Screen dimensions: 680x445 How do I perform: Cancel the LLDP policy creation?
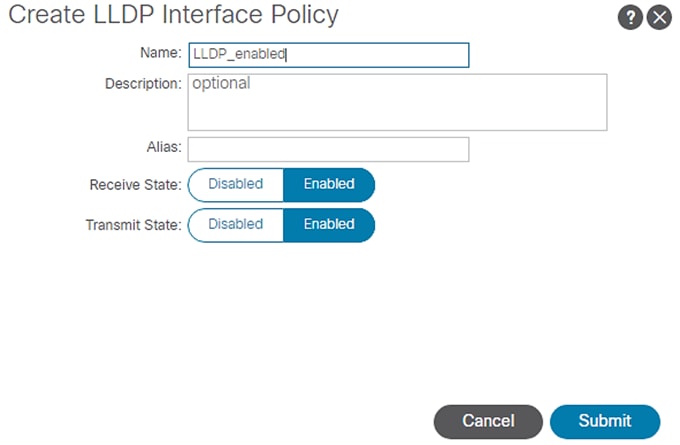click(488, 421)
